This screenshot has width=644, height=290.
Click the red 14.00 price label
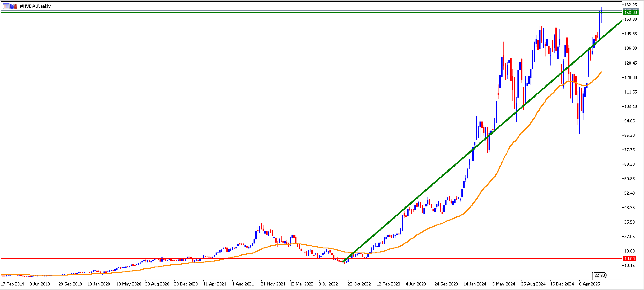click(630, 259)
